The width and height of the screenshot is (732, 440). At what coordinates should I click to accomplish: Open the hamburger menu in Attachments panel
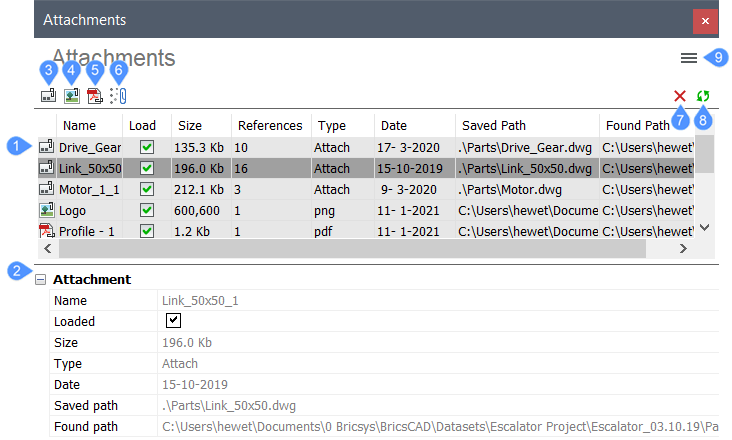[x=689, y=58]
